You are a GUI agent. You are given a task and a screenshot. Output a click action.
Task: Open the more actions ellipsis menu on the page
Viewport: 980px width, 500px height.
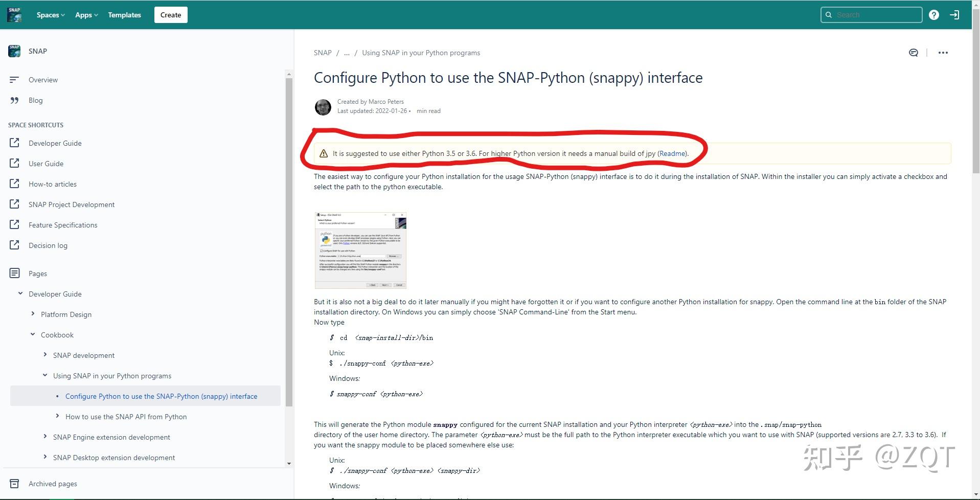point(943,52)
